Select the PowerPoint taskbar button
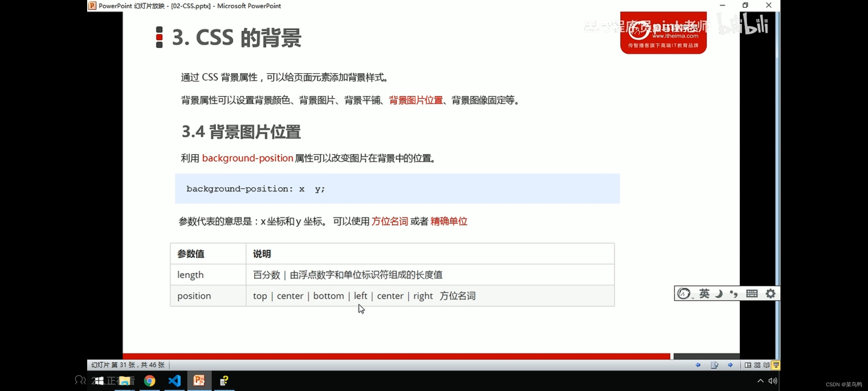The height and width of the screenshot is (391, 868). 199,381
